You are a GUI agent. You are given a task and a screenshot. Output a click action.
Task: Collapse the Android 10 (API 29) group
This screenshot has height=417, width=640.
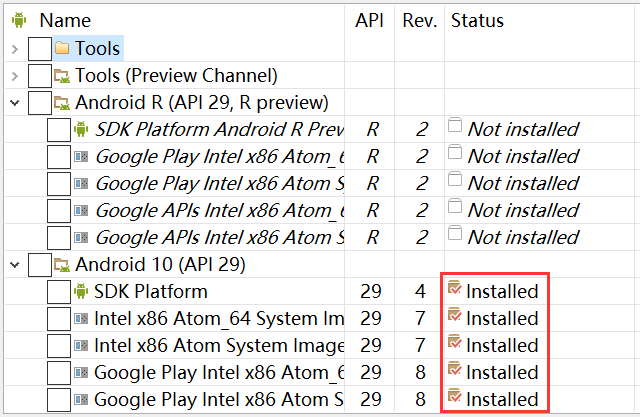click(13, 264)
